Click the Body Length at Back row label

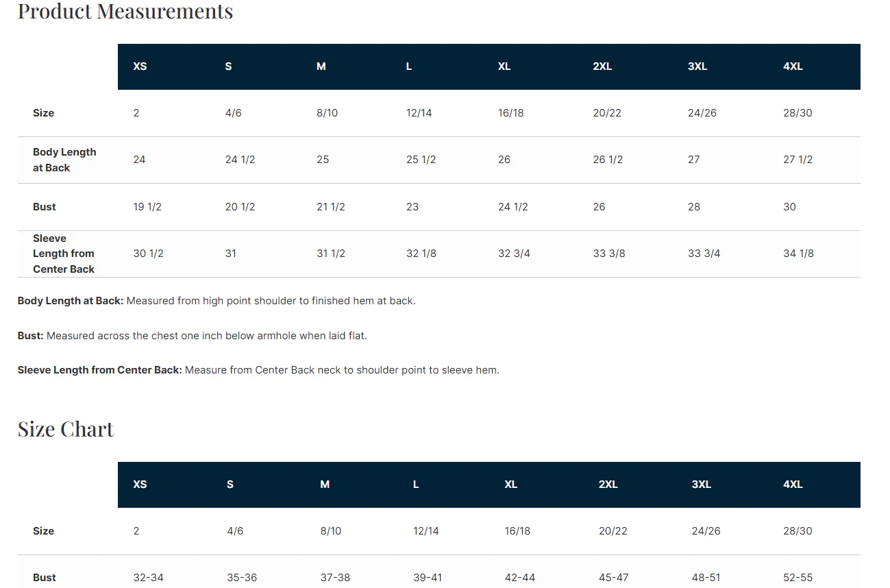pyautogui.click(x=64, y=160)
